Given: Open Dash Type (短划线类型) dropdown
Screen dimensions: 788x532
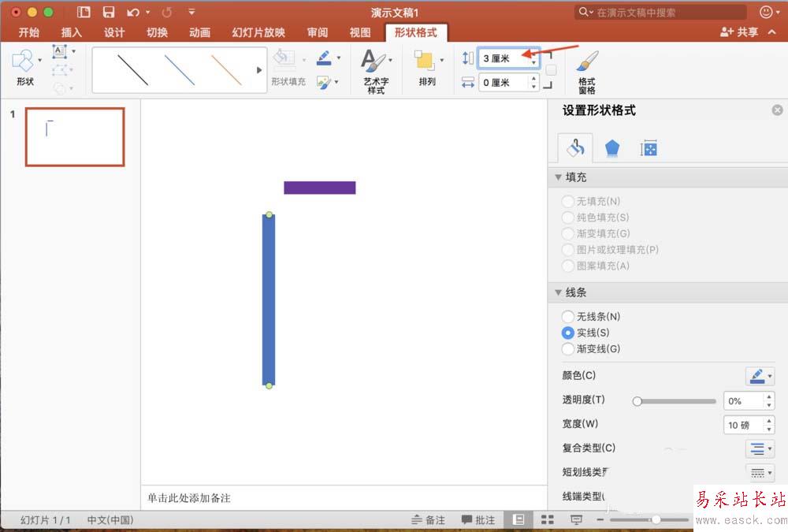Looking at the screenshot, I should coord(760,473).
